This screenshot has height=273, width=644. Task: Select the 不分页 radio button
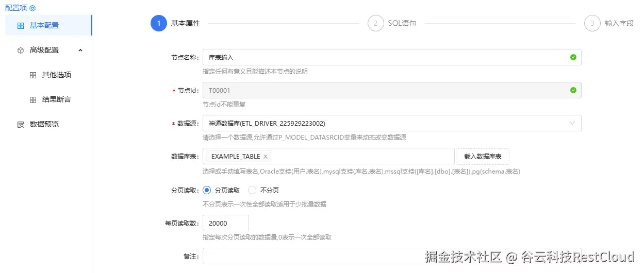253,190
